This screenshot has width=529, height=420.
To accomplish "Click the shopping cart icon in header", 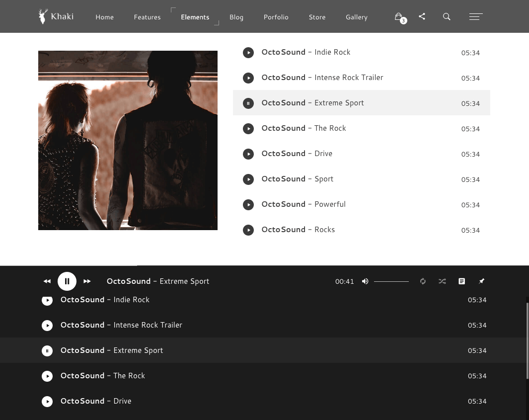I will coord(399,17).
